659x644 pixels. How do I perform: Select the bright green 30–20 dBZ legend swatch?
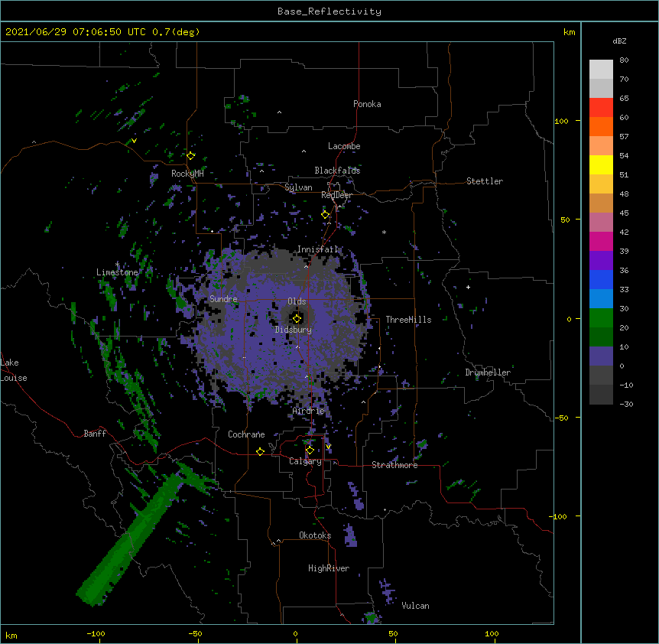[601, 318]
